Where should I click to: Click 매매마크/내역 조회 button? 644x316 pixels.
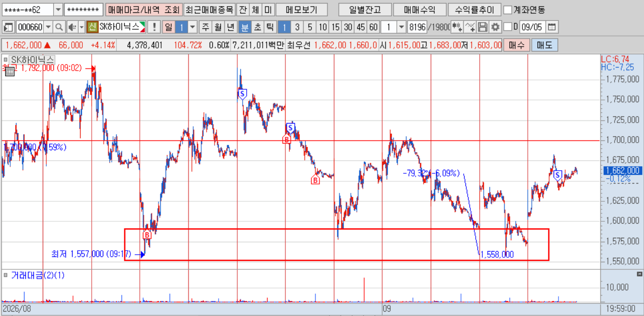[x=144, y=10]
